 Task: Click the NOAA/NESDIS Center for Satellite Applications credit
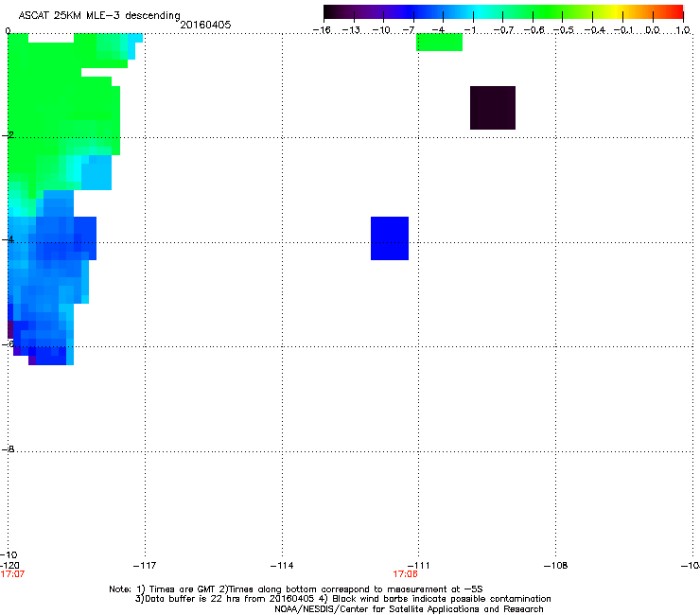[x=409, y=608]
